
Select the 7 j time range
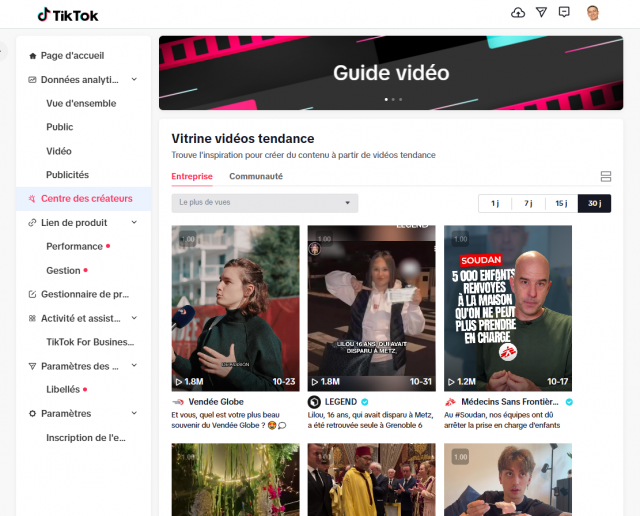click(x=528, y=203)
